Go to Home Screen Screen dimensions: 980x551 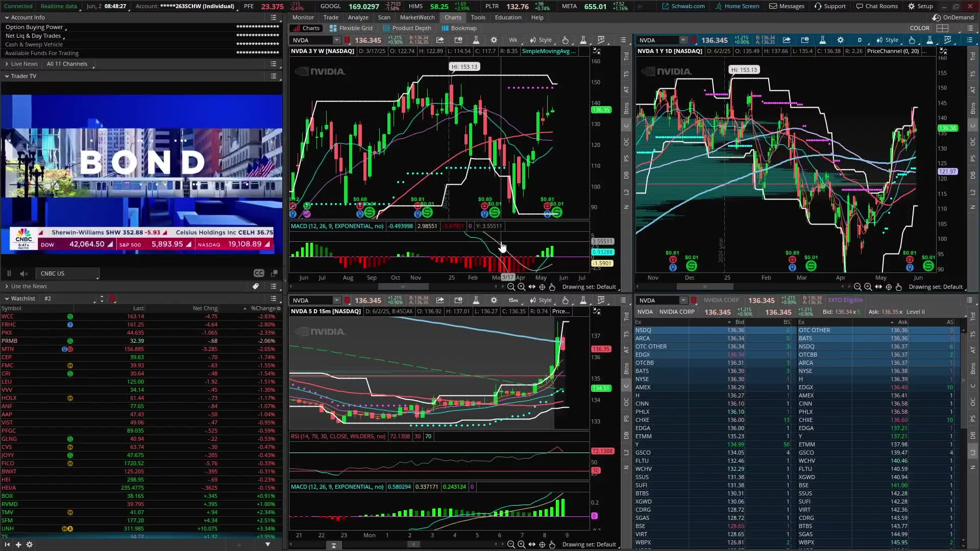(737, 6)
